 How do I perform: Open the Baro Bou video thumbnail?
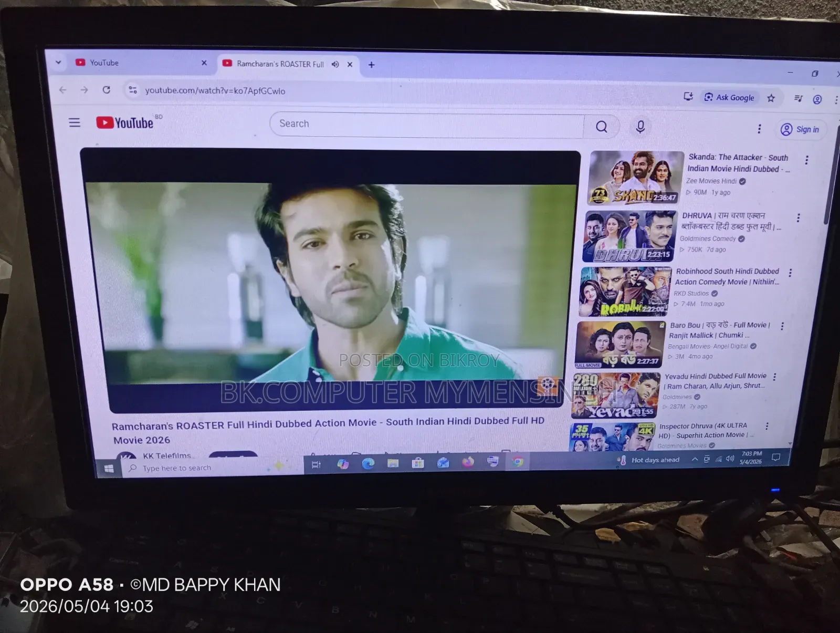620,345
